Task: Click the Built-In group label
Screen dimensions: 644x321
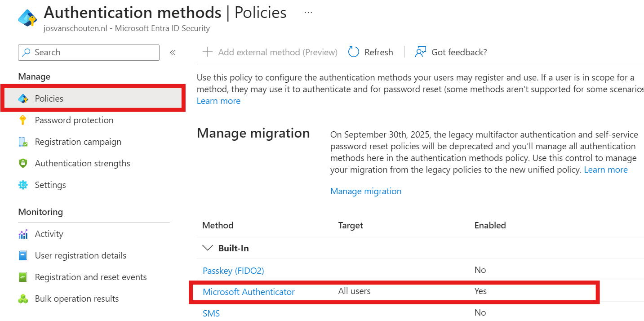Action: [233, 248]
